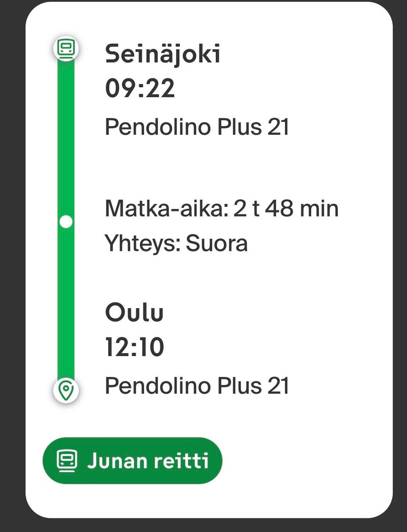This screenshot has height=532, width=407.
Task: Click the train icon inside Junan reitti button
Action: [67, 461]
